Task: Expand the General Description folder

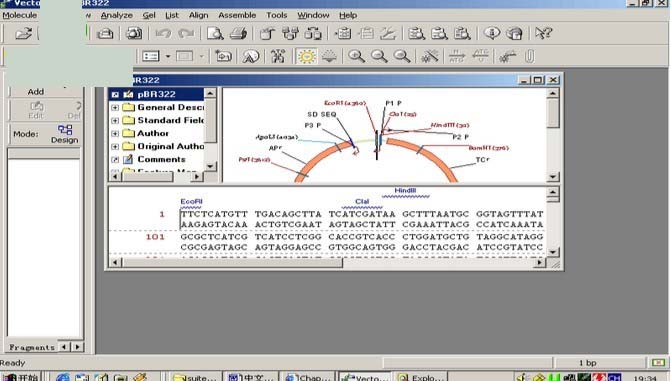Action: (115, 107)
